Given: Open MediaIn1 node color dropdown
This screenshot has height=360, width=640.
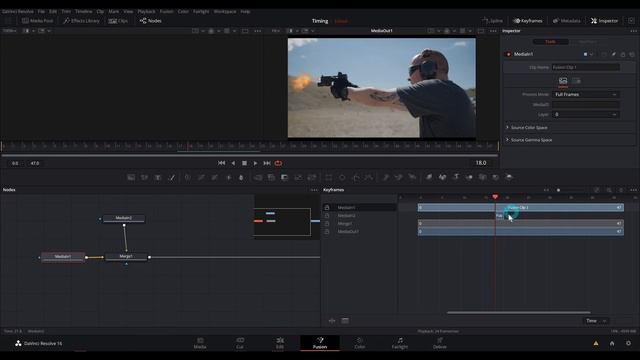Looking at the screenshot, I should (x=588, y=54).
